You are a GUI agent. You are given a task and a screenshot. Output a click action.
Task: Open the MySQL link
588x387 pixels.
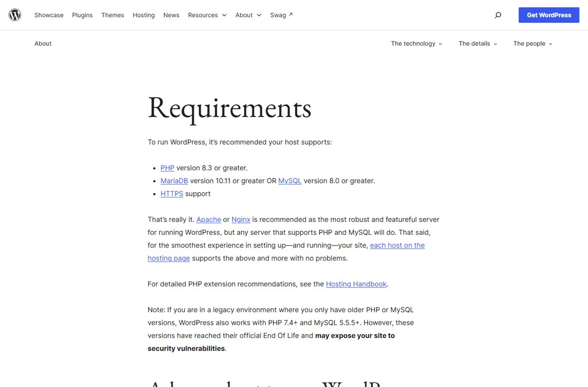(x=290, y=181)
